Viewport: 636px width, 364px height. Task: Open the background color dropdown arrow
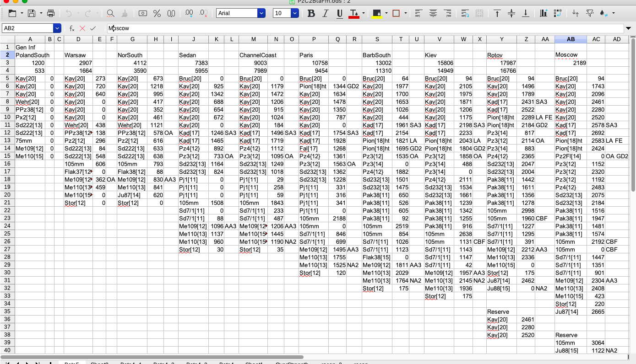coord(386,13)
